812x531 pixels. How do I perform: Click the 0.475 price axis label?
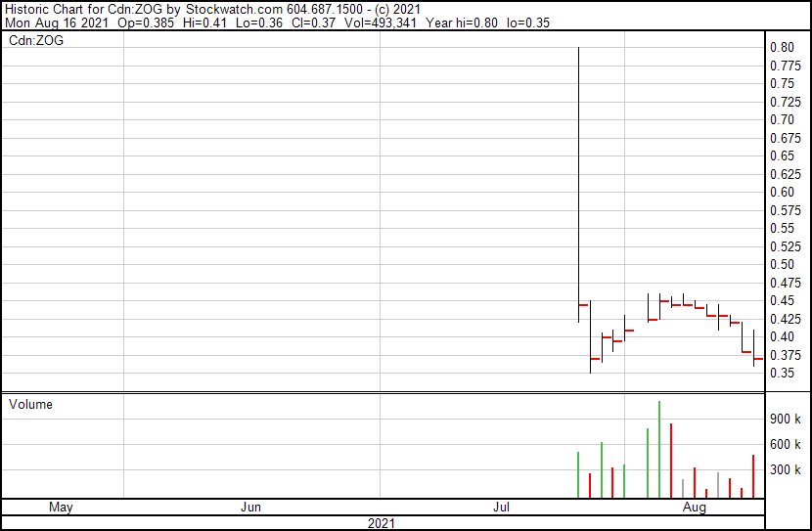(786, 283)
